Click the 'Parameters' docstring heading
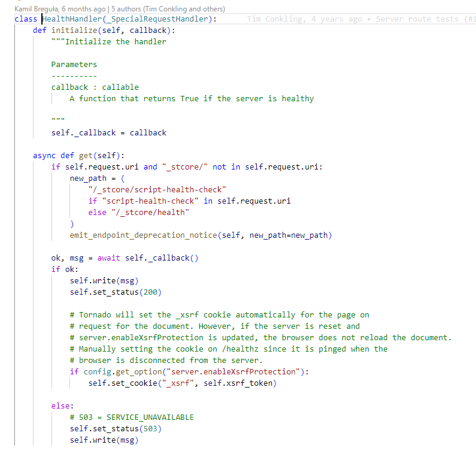The width and height of the screenshot is (476, 460). [74, 64]
